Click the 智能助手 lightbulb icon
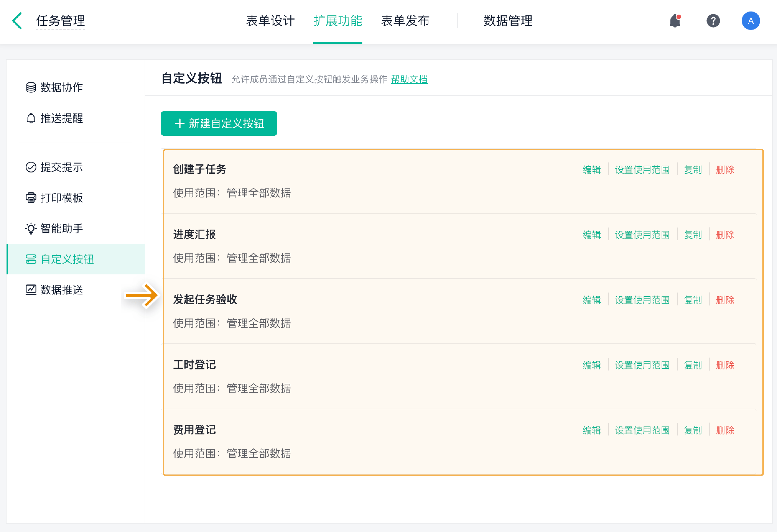Image resolution: width=777 pixels, height=532 pixels. pos(31,229)
